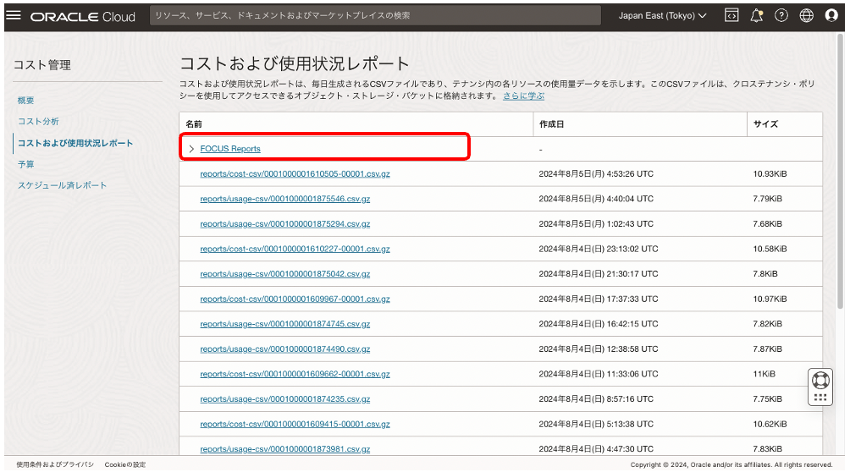This screenshot has width=850, height=472.
Task: Select the 23:13:02 UTC creation date cell
Action: coord(598,249)
